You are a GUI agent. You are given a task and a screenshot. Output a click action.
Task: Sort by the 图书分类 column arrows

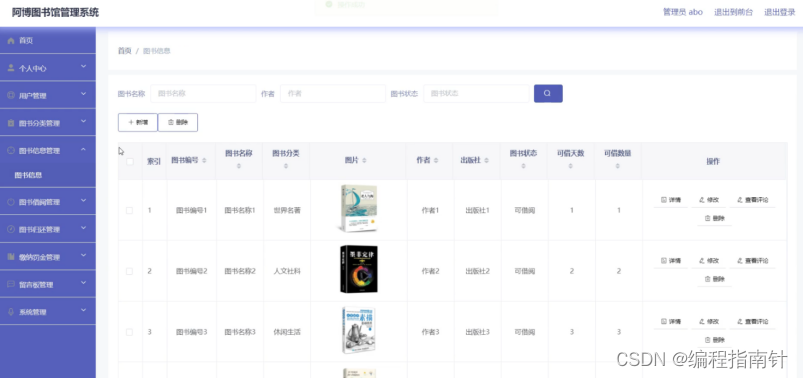pos(286,166)
